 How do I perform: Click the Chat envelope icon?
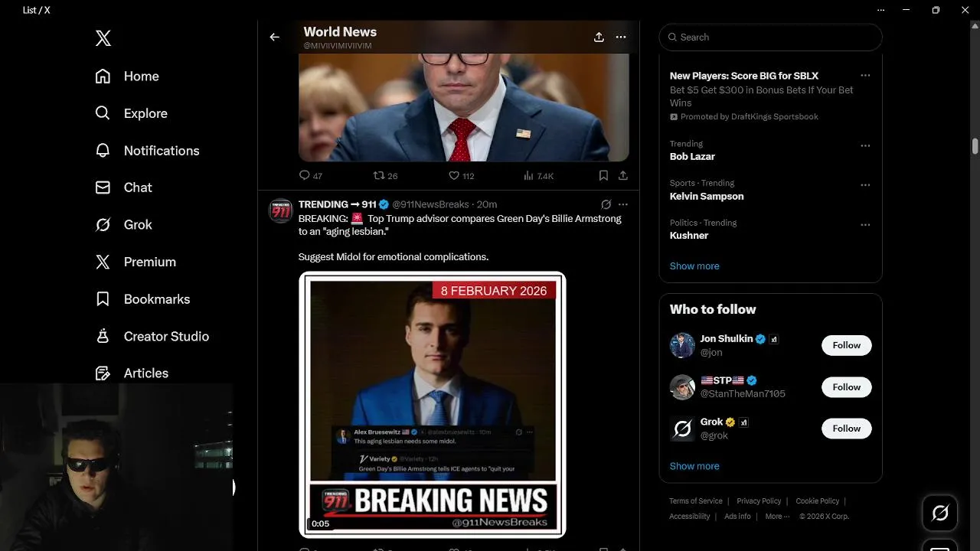pyautogui.click(x=103, y=187)
